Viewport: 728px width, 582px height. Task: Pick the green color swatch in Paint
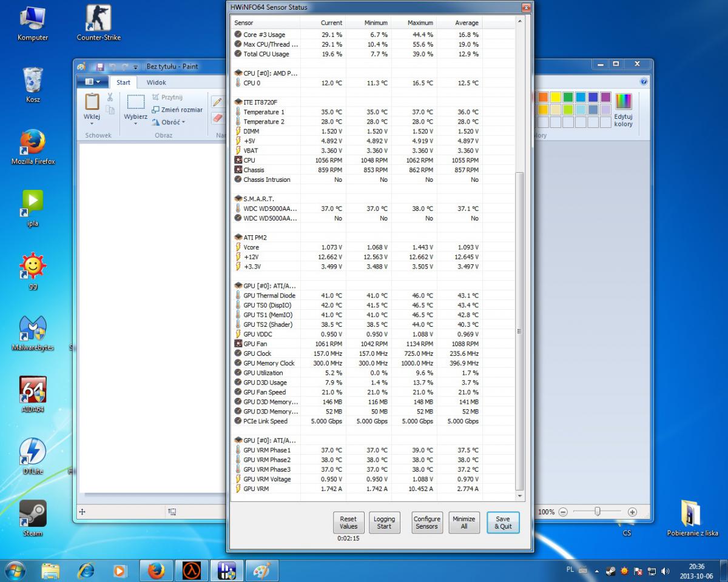tap(568, 97)
